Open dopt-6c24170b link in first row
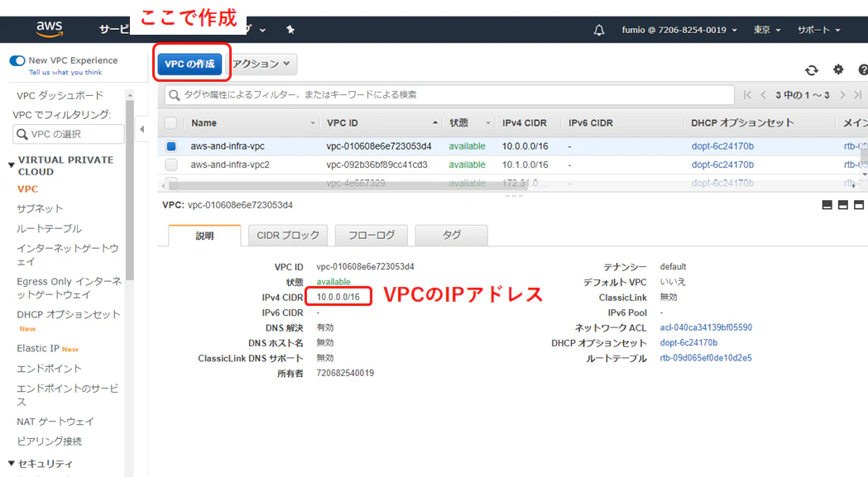Image resolution: width=868 pixels, height=477 pixels. (x=722, y=146)
